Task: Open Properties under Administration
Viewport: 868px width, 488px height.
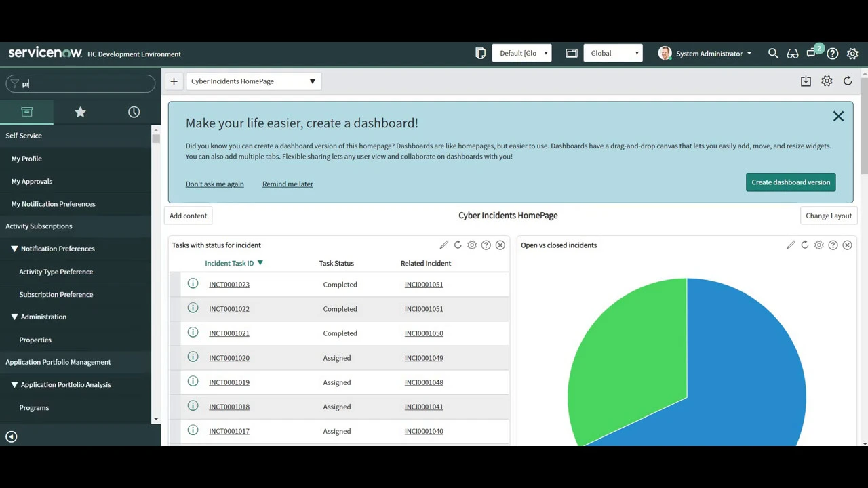Action: (x=35, y=340)
